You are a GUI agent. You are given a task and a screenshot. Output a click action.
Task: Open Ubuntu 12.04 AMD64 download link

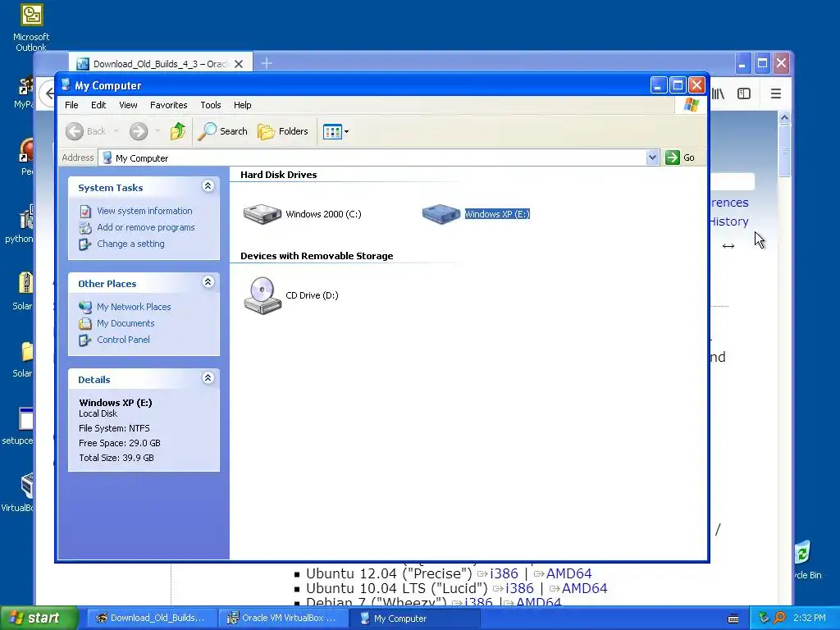[x=569, y=573]
